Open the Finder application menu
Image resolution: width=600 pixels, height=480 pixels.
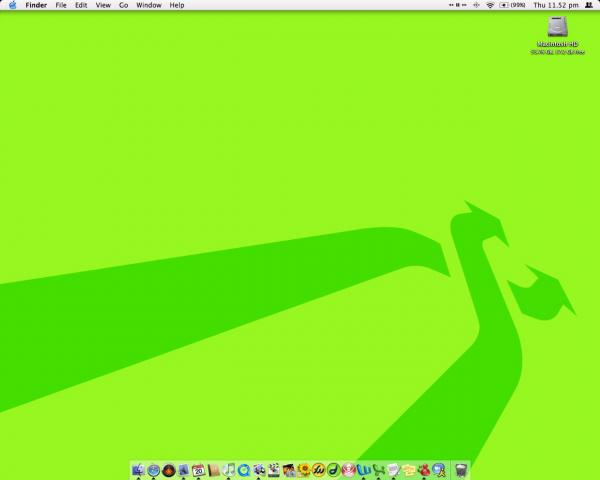point(36,5)
